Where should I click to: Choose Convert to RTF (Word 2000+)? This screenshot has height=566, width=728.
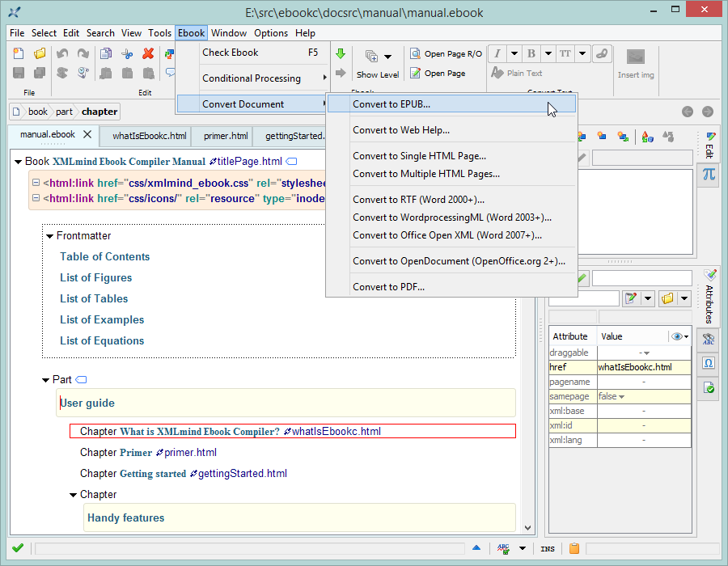click(x=451, y=200)
